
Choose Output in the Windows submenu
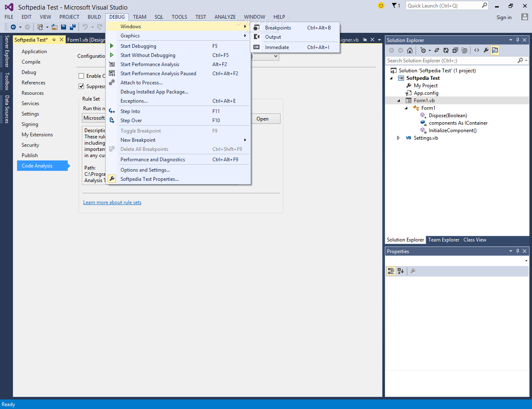[x=295, y=37]
